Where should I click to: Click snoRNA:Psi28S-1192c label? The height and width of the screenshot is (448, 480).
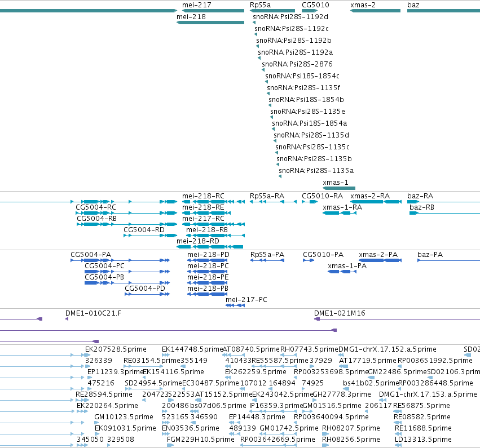coord(292,29)
